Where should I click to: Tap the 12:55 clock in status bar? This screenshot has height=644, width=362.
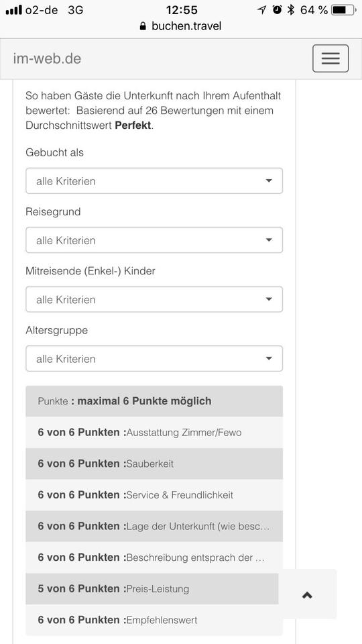tap(182, 10)
